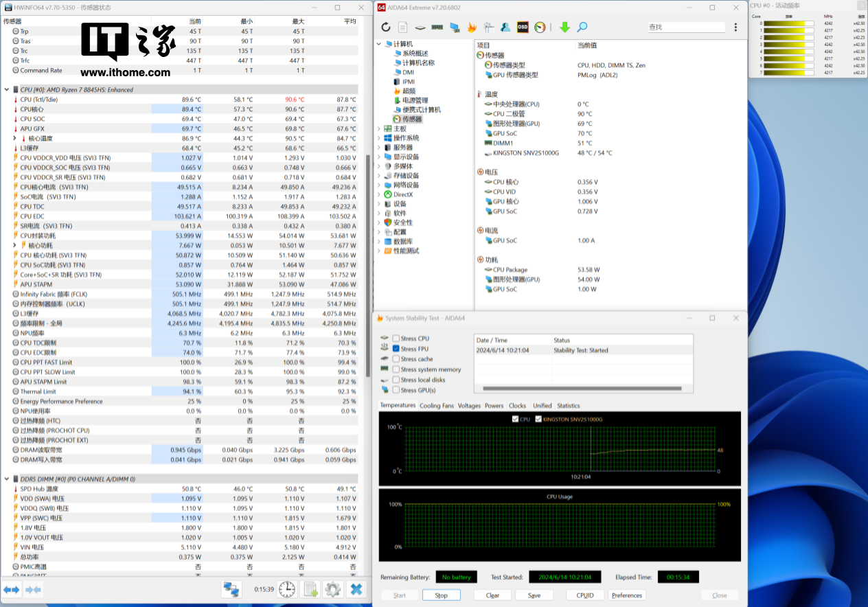Screen dimensions: 868x607
Task: Click the Preferences button
Action: (627, 595)
